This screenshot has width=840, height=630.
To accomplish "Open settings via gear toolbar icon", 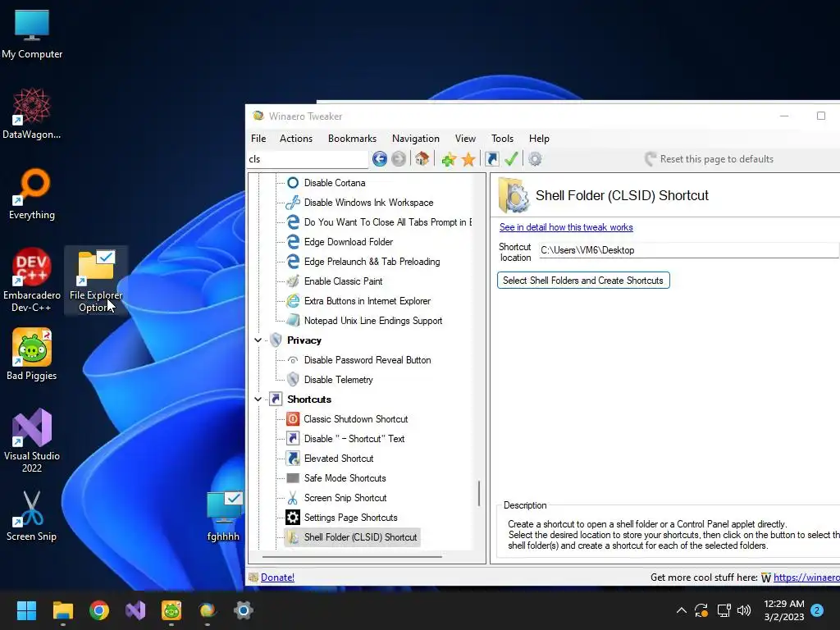I will tap(535, 158).
